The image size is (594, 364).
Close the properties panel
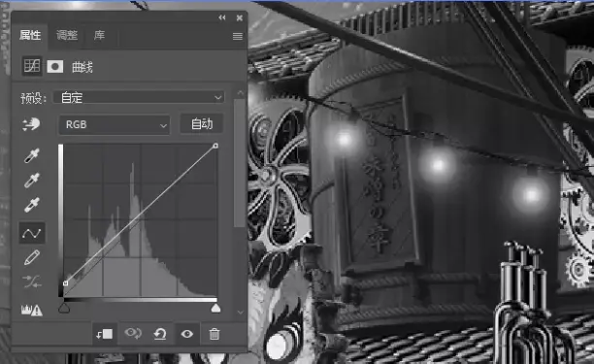point(240,17)
